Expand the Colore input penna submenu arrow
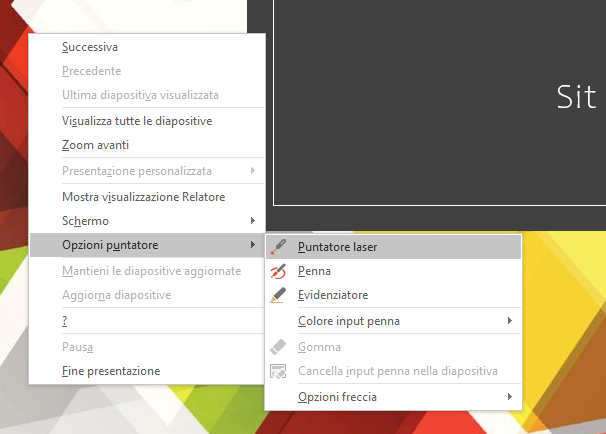The height and width of the screenshot is (434, 606). [510, 321]
